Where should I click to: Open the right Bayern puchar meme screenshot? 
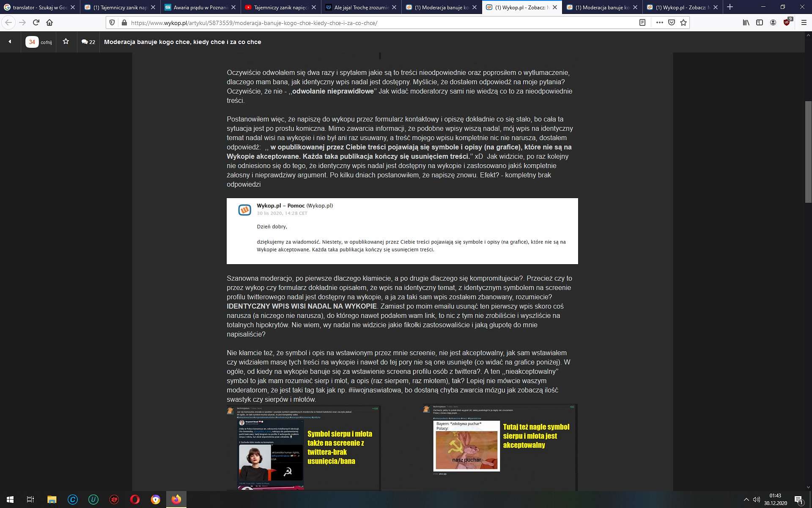tap(500, 448)
